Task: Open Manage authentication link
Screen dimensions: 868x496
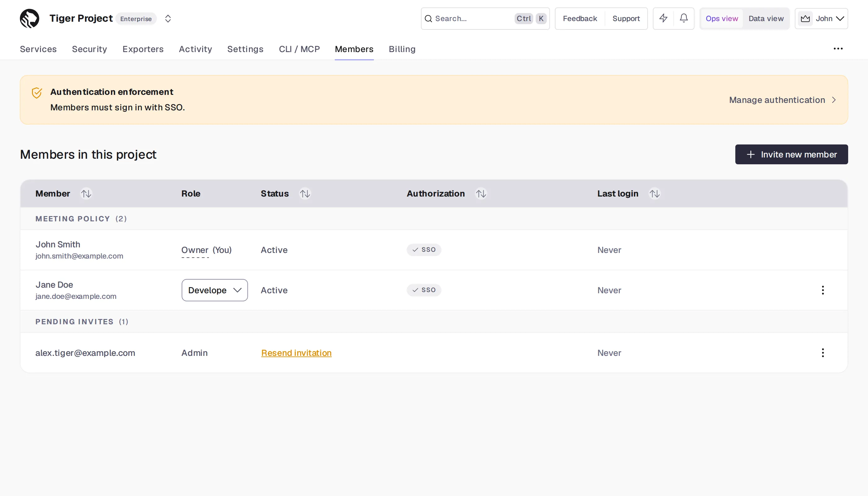Action: coord(782,100)
